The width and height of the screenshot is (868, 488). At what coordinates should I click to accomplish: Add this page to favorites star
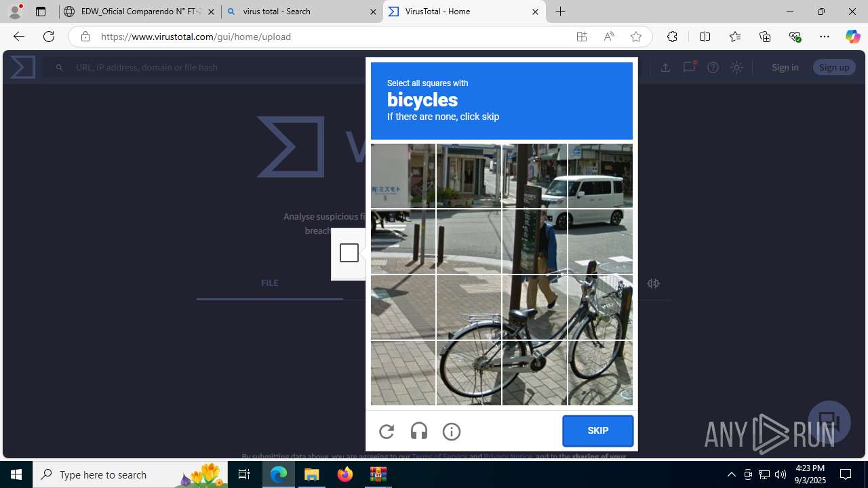[636, 37]
